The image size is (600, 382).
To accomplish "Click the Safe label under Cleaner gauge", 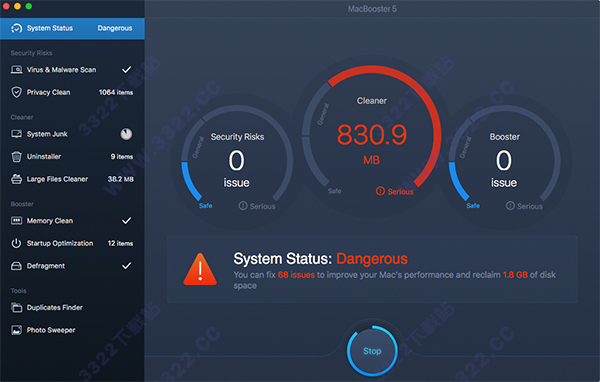I will 334,191.
